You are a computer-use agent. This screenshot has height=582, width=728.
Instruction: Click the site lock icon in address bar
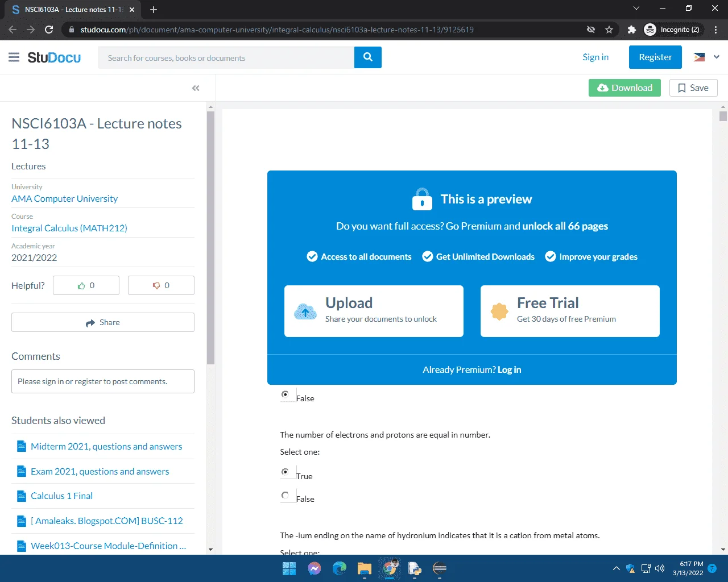pos(71,30)
